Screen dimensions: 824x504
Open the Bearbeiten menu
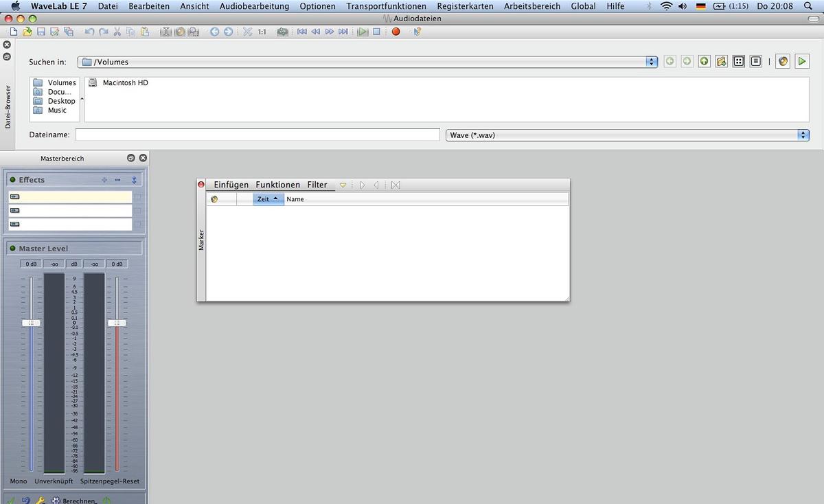click(149, 6)
